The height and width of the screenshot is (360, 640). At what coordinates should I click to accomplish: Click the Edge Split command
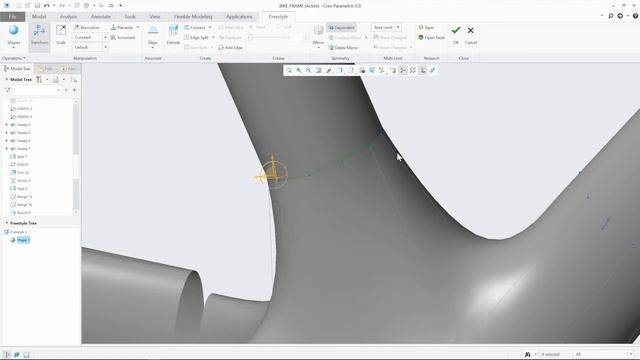pyautogui.click(x=196, y=38)
